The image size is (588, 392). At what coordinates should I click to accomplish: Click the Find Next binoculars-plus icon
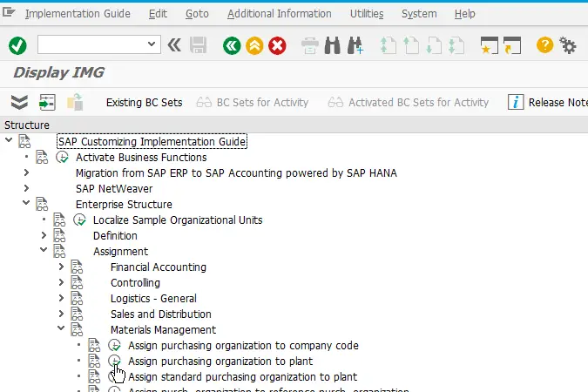pos(355,46)
